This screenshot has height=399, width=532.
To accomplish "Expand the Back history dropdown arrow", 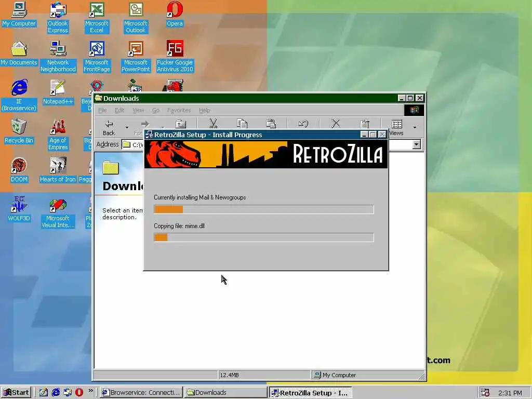I will 127,128.
